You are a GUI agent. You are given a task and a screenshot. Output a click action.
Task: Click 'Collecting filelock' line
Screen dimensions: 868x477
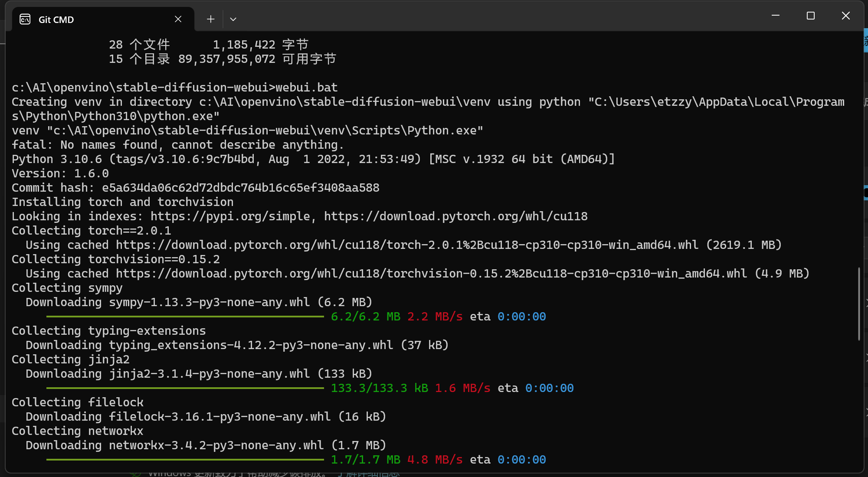[78, 402]
